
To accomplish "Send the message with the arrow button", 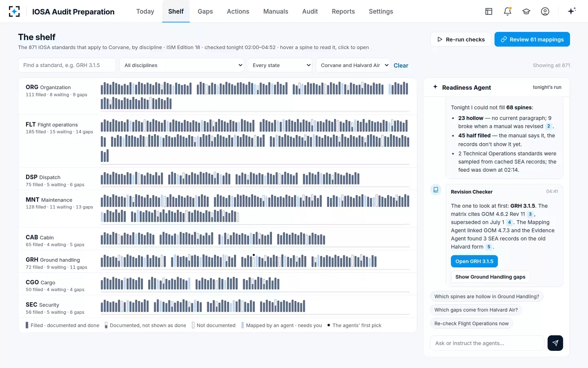I will pyautogui.click(x=555, y=343).
